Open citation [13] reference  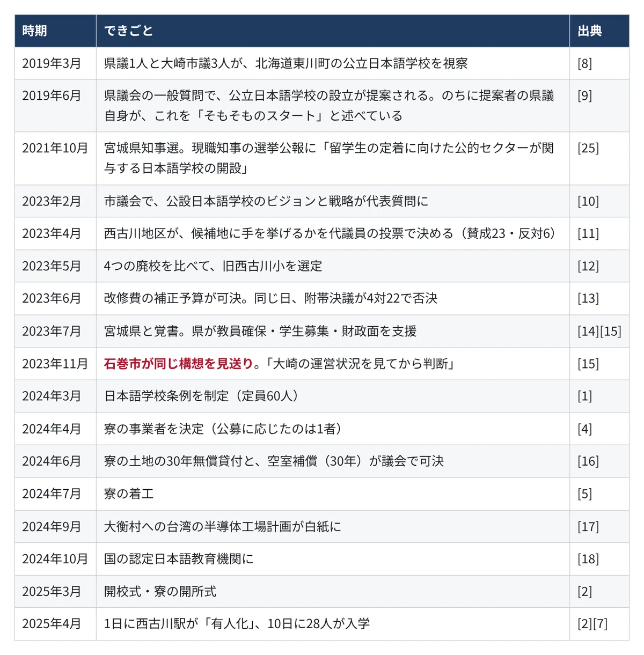588,298
